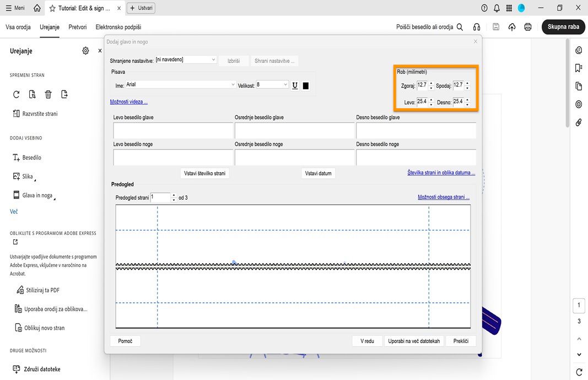Click Vstavi datum button
This screenshot has width=588, height=380.
point(318,173)
